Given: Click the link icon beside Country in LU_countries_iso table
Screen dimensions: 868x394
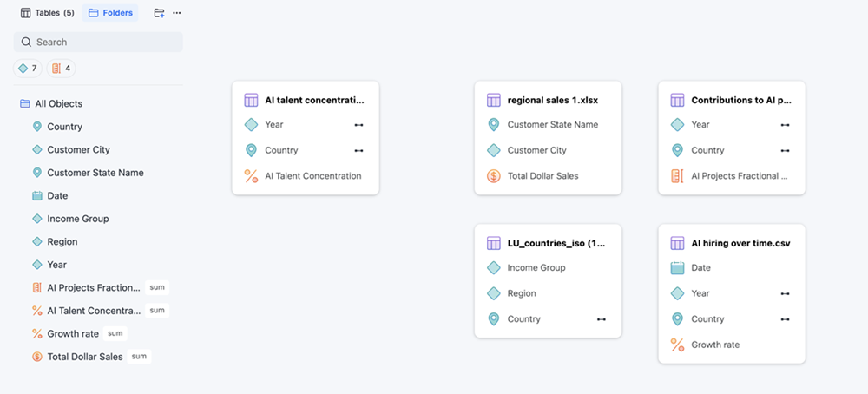Looking at the screenshot, I should tap(602, 319).
